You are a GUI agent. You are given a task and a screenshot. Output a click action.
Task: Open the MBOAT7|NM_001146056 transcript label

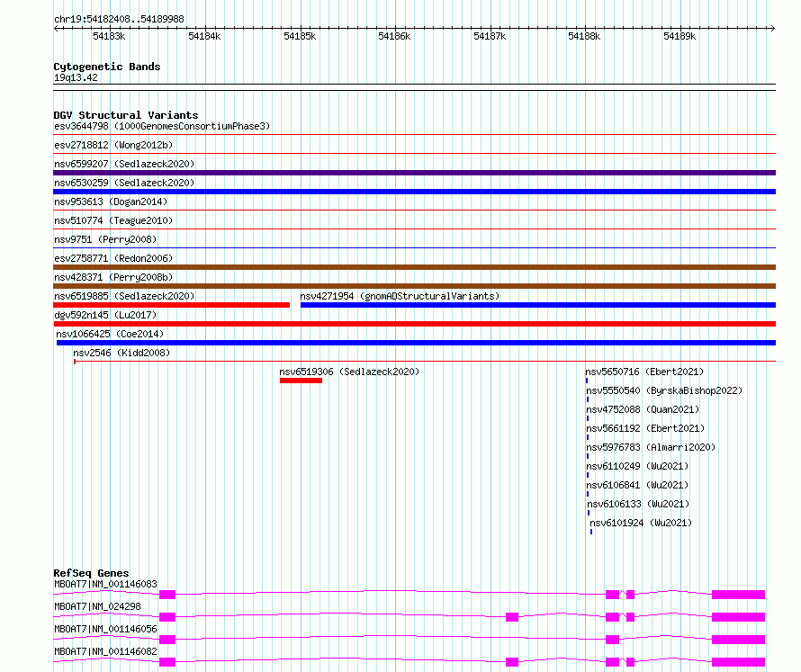(105, 629)
